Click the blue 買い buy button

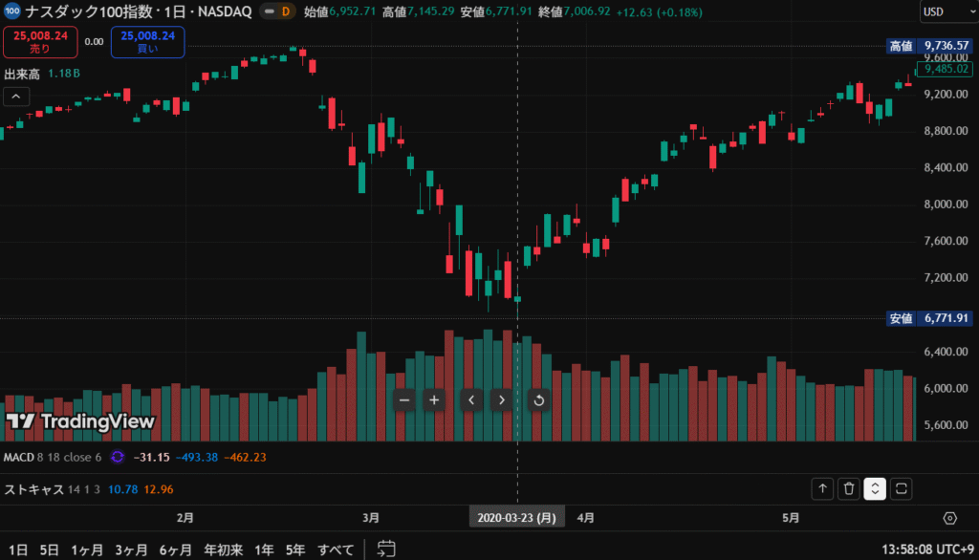[147, 42]
